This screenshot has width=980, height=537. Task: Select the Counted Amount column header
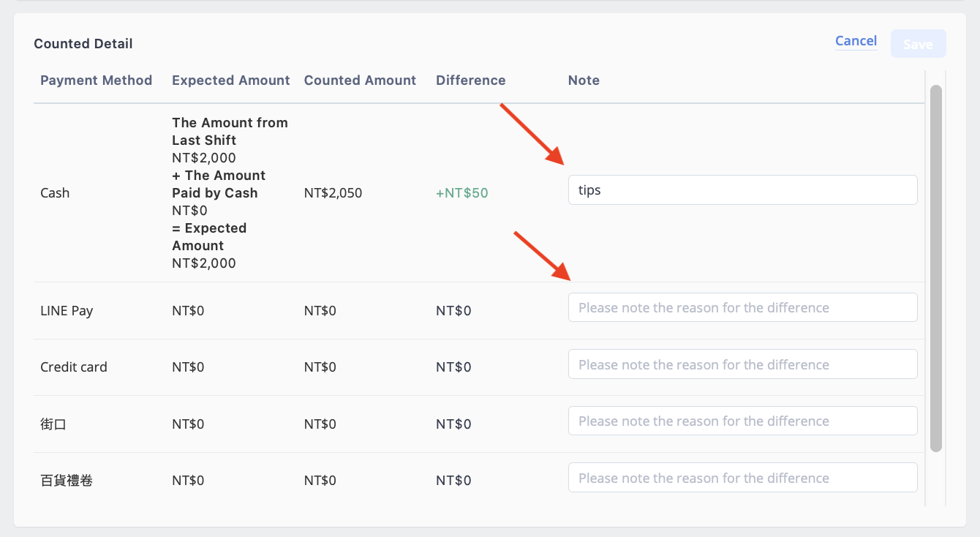[x=360, y=80]
